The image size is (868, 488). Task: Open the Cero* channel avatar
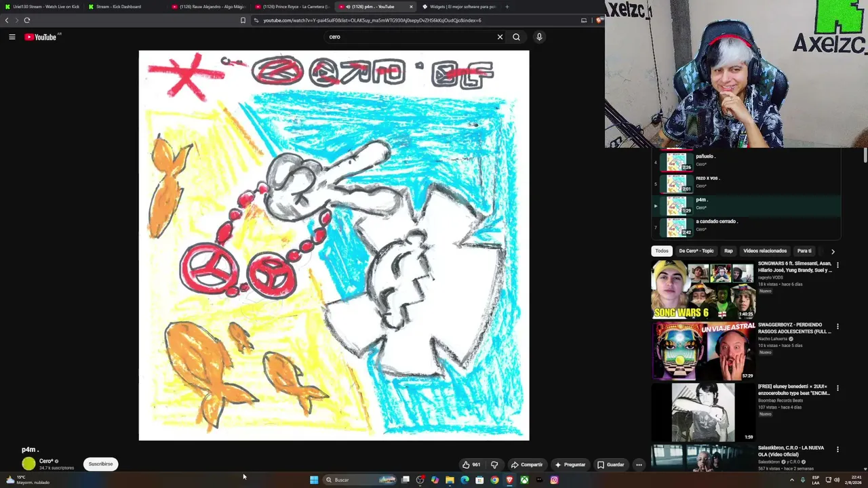(28, 464)
